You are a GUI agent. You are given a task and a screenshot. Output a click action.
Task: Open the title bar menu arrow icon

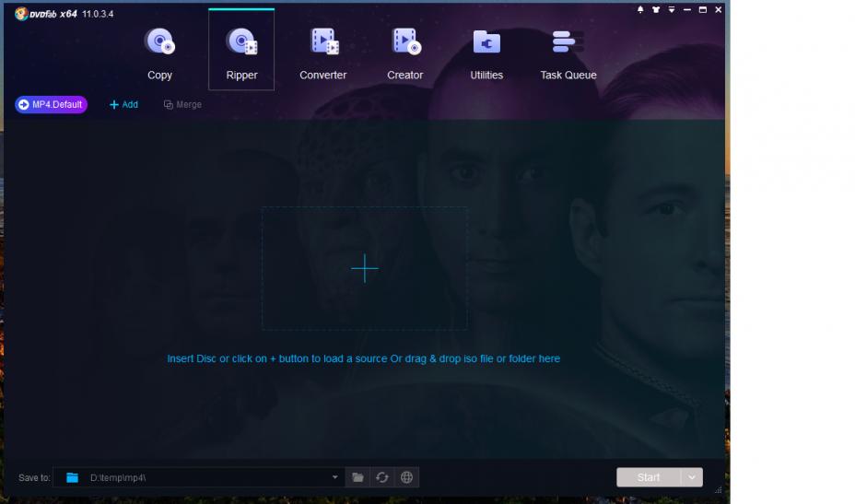[672, 10]
